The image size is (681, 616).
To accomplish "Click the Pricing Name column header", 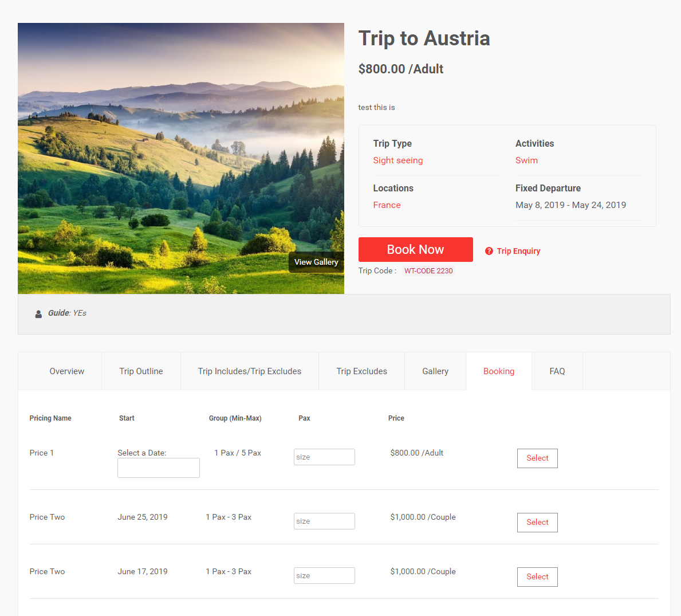I will [50, 418].
